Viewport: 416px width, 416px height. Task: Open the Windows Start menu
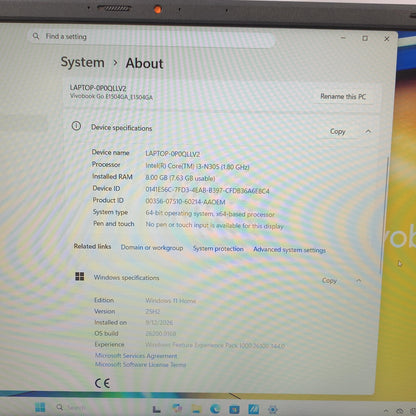click(x=40, y=407)
